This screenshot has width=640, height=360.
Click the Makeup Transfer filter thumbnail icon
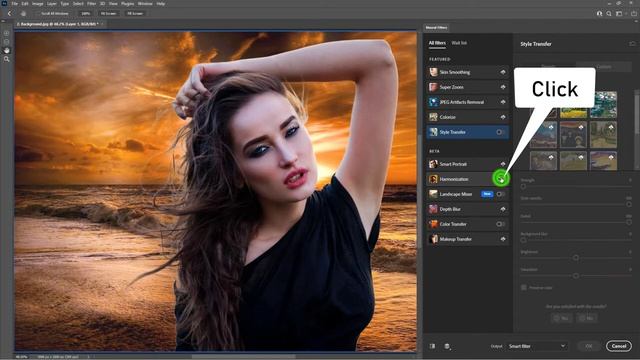(433, 239)
